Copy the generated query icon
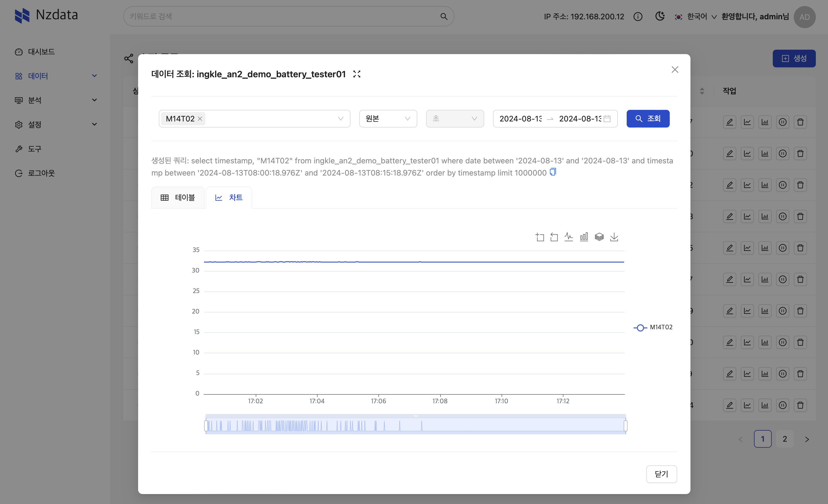 click(x=553, y=172)
